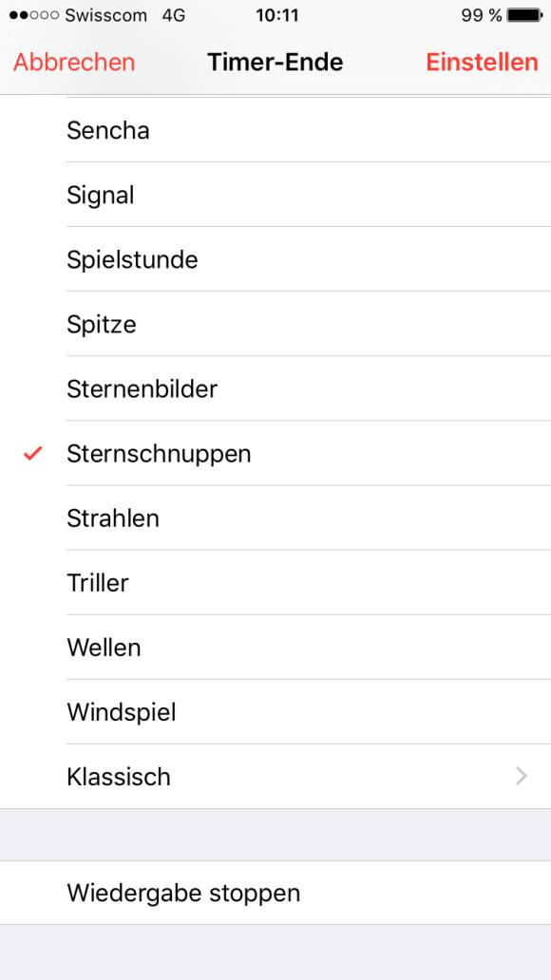Image resolution: width=551 pixels, height=980 pixels.
Task: Tap Einstellen to confirm the selection
Action: (482, 62)
